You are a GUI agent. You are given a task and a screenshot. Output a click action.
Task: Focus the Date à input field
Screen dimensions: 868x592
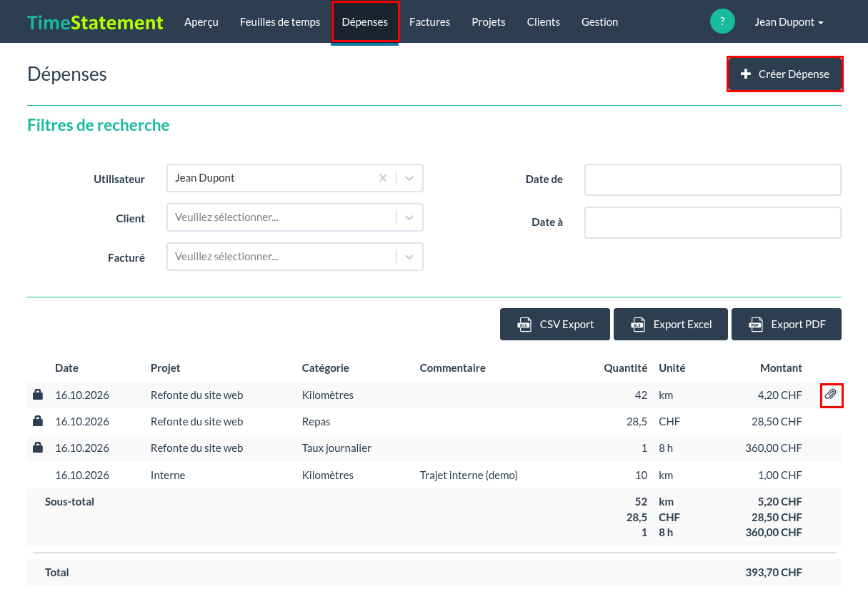[x=713, y=222]
